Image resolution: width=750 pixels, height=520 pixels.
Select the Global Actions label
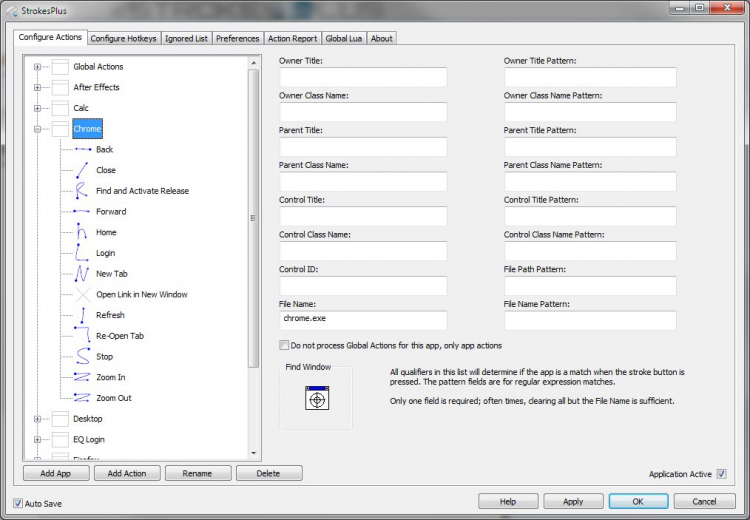point(98,66)
